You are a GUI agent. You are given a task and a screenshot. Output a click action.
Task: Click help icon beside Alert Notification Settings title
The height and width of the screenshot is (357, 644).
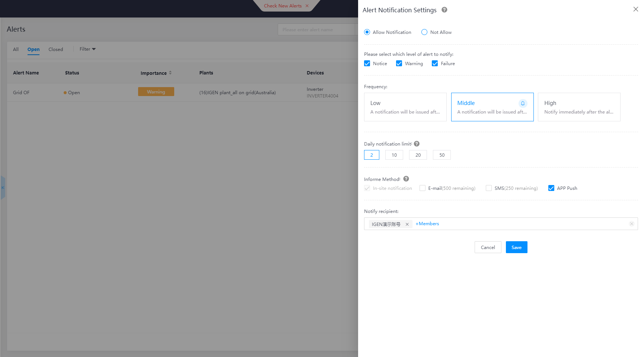(444, 10)
